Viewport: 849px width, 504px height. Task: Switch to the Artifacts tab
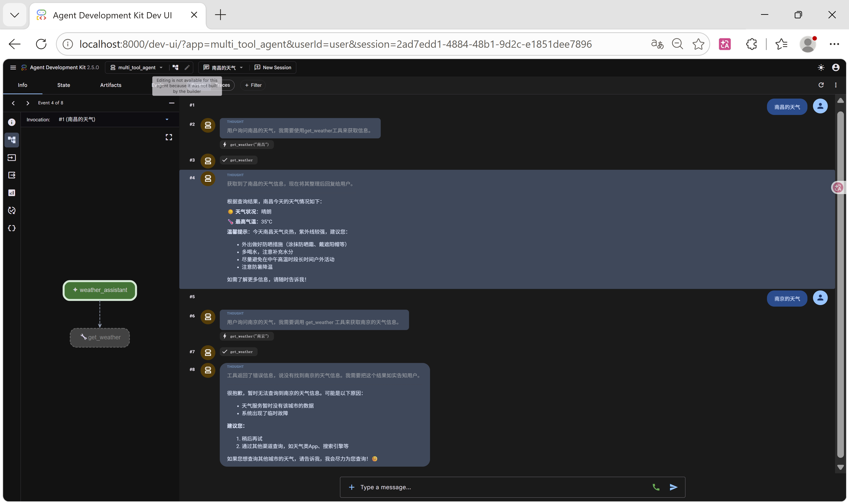click(111, 85)
